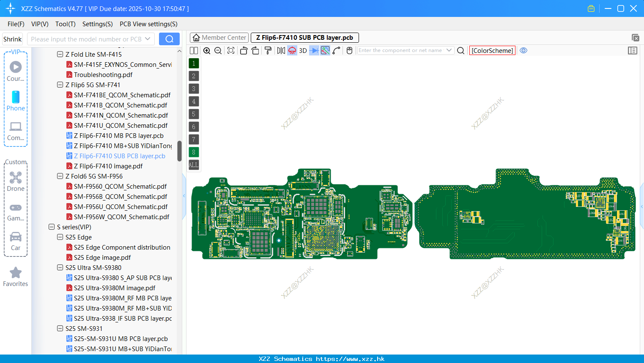Screen dimensions: 644x363
Task: Select the paint roller highlight tool
Action: (268, 50)
